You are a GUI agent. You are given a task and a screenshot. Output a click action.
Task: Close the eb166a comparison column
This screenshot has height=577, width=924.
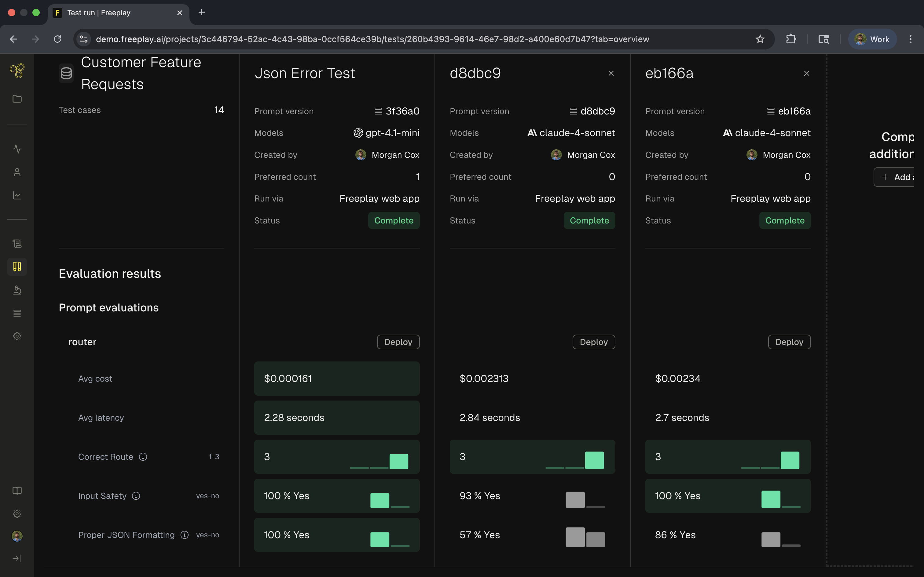[806, 73]
